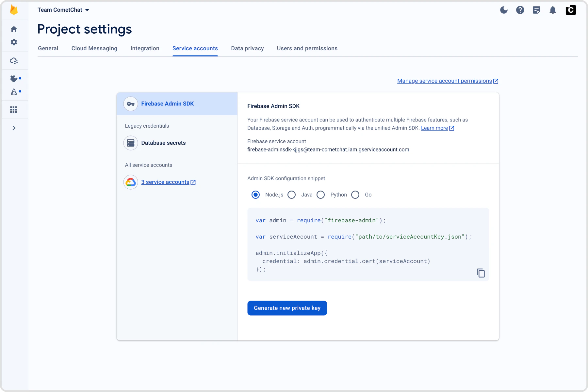Copy the Admin SDK code snippet
The height and width of the screenshot is (392, 588).
481,273
